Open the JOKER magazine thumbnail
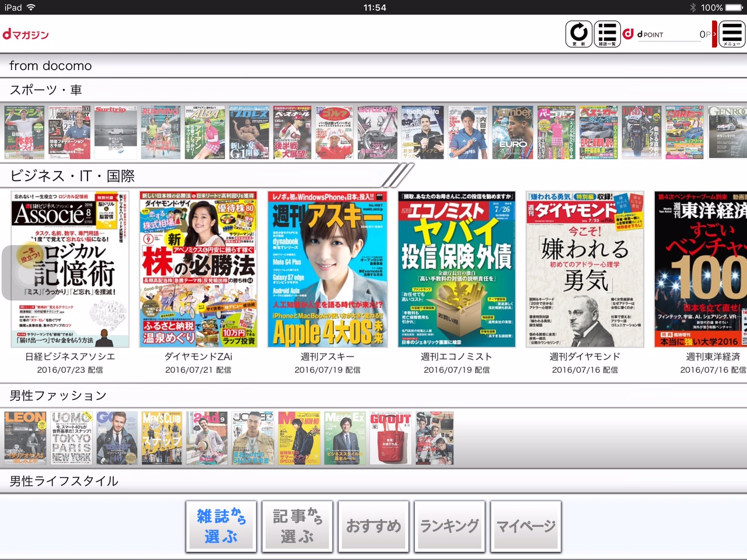This screenshot has width=747, height=560. [x=253, y=438]
